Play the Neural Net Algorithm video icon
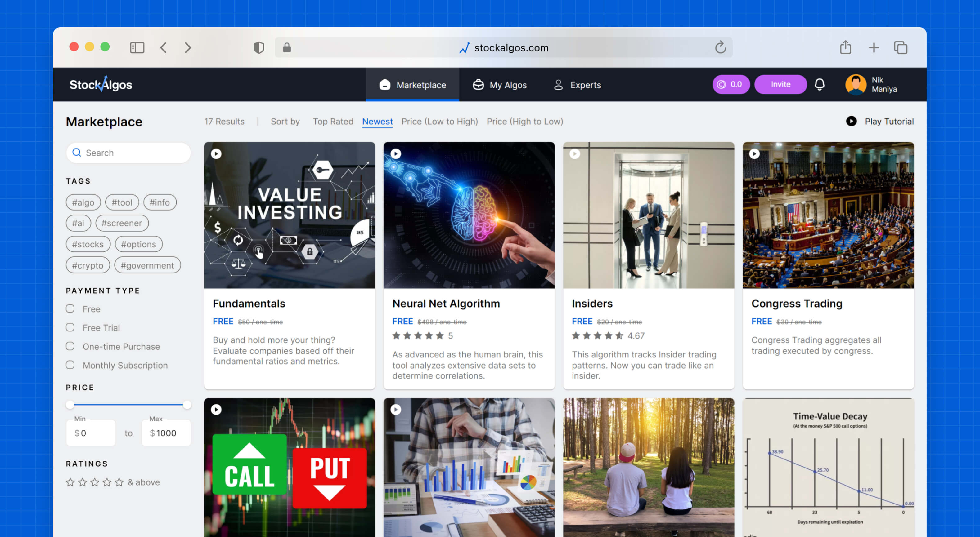980x537 pixels. tap(396, 153)
